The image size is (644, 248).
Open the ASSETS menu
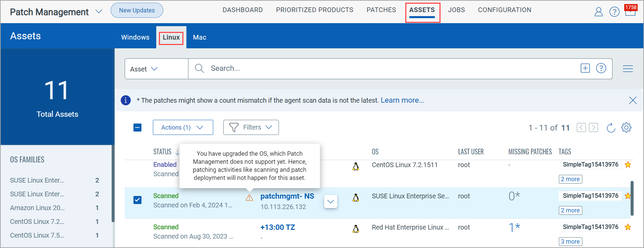coord(422,10)
